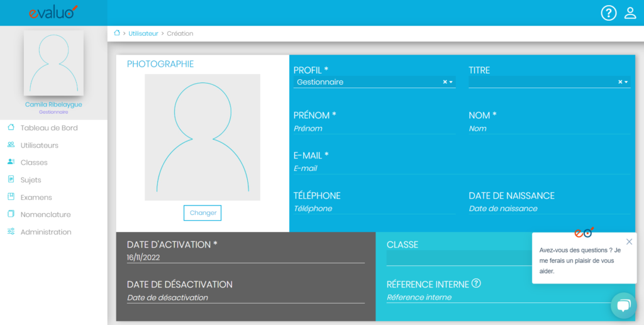Viewport: 644px width, 325px height.
Task: Clear the Titre field selection
Action: [619, 82]
